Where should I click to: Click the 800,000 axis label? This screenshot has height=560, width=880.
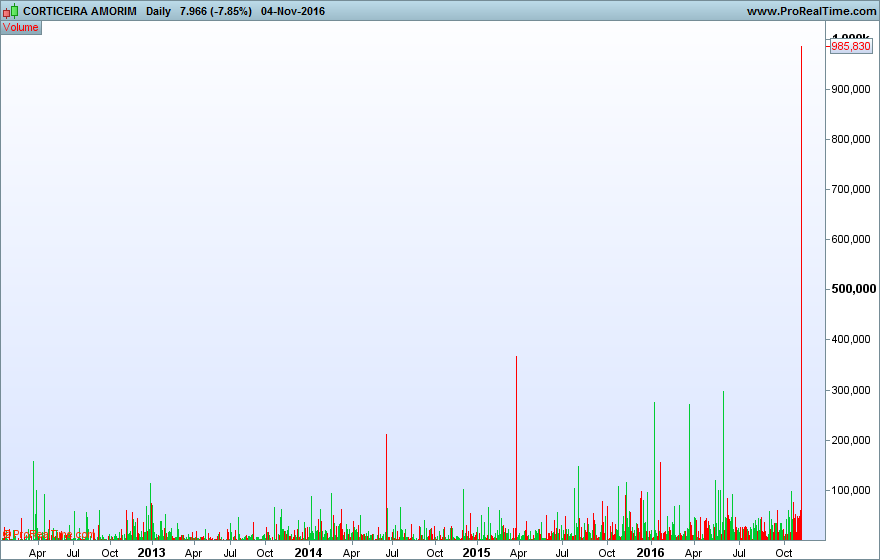click(x=851, y=139)
